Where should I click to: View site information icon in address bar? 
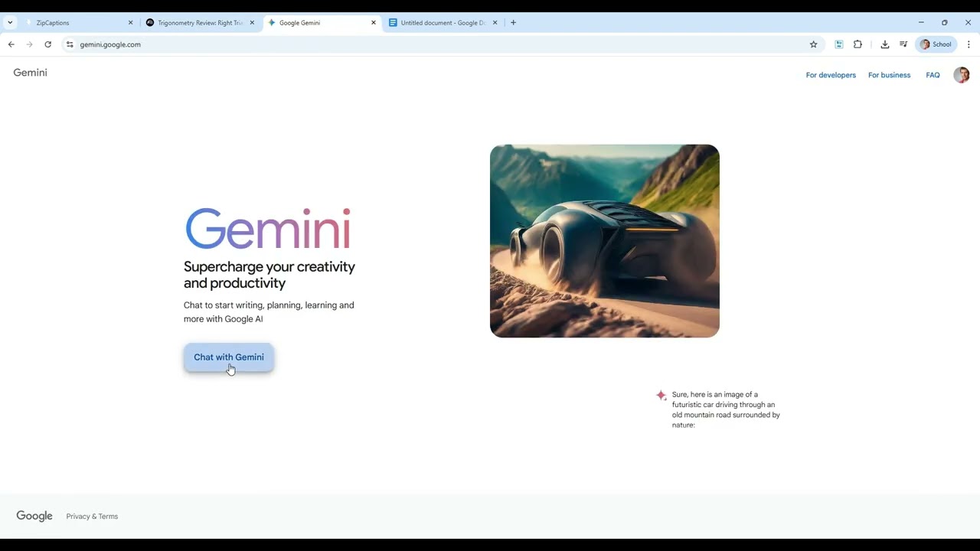70,44
